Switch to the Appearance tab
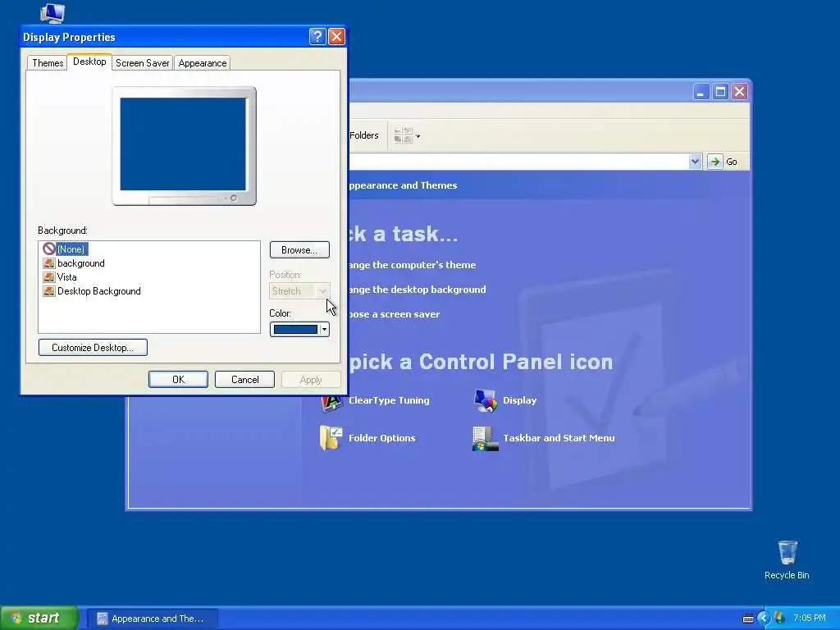 point(203,63)
